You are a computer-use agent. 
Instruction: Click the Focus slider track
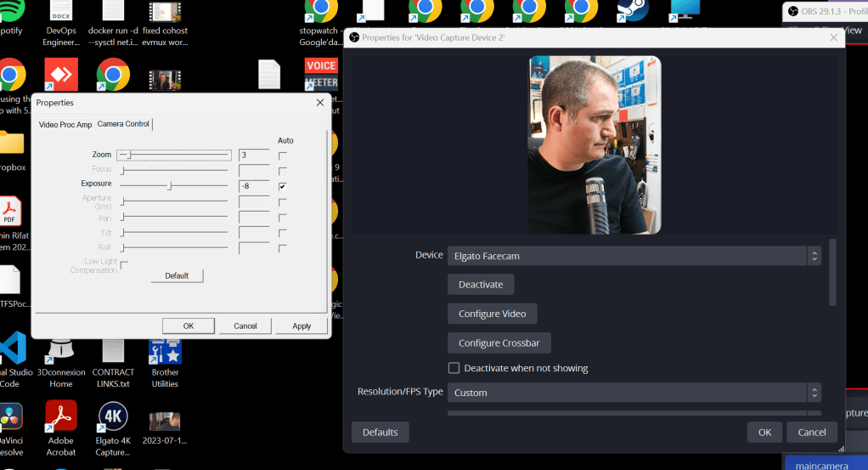click(174, 170)
